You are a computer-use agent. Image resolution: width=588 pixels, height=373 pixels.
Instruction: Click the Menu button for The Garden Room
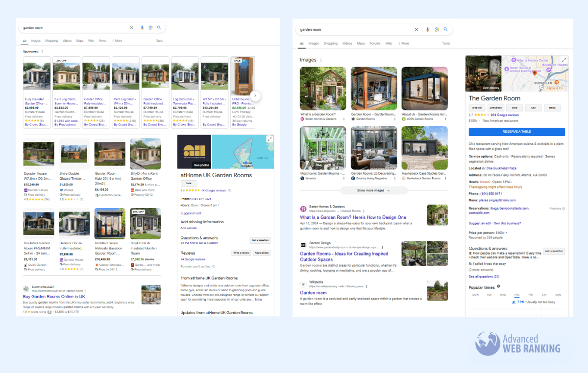click(552, 108)
